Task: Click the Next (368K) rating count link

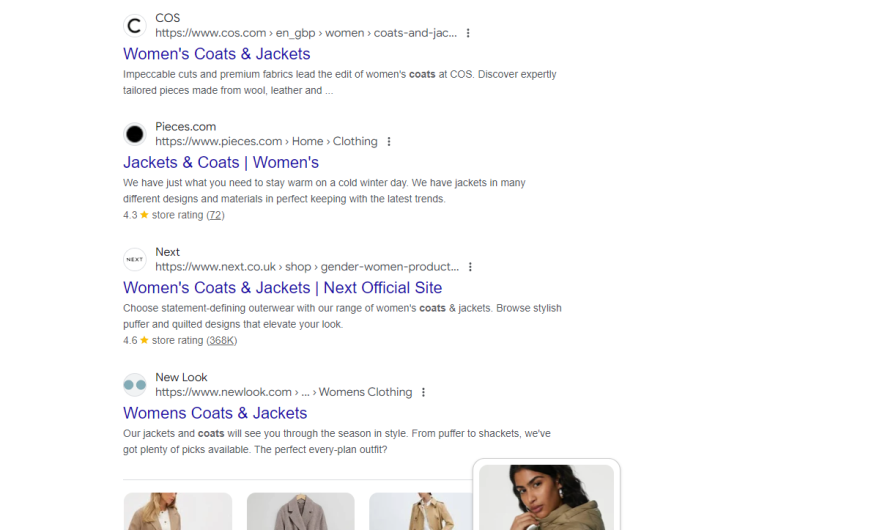Action: point(221,340)
